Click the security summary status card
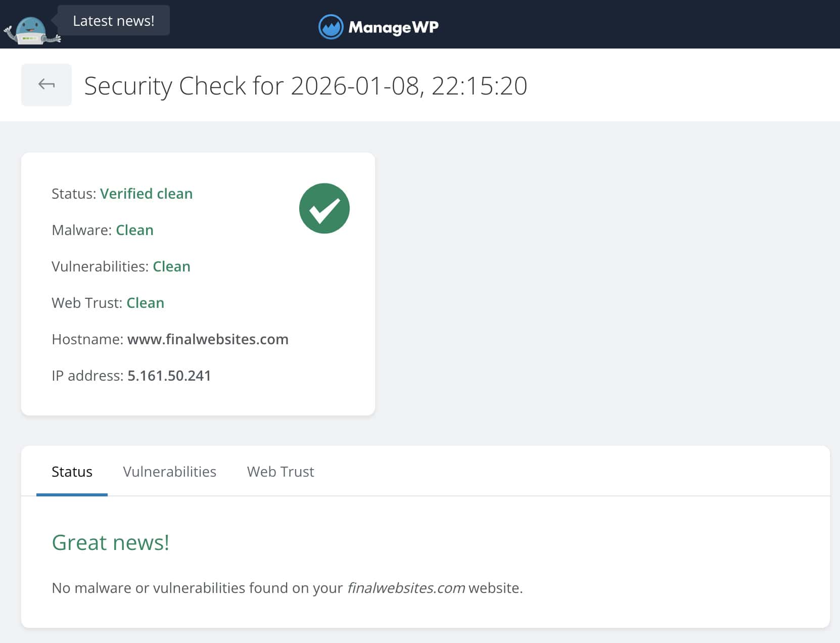This screenshot has height=643, width=840. pyautogui.click(x=198, y=283)
